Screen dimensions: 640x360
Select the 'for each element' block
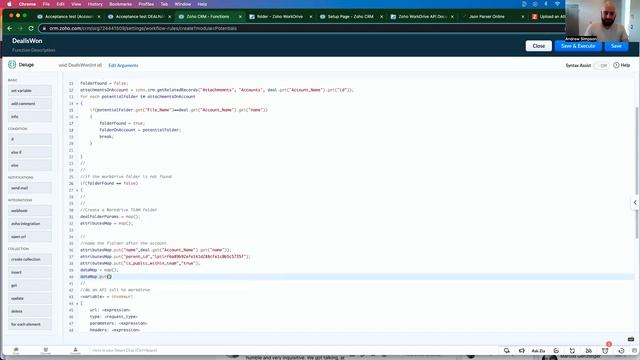click(x=30, y=324)
